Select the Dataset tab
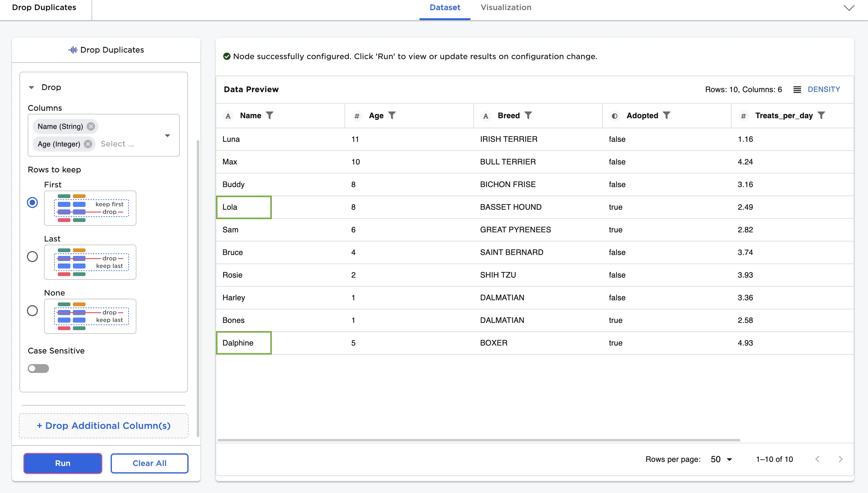The height and width of the screenshot is (493, 868). pyautogui.click(x=445, y=8)
